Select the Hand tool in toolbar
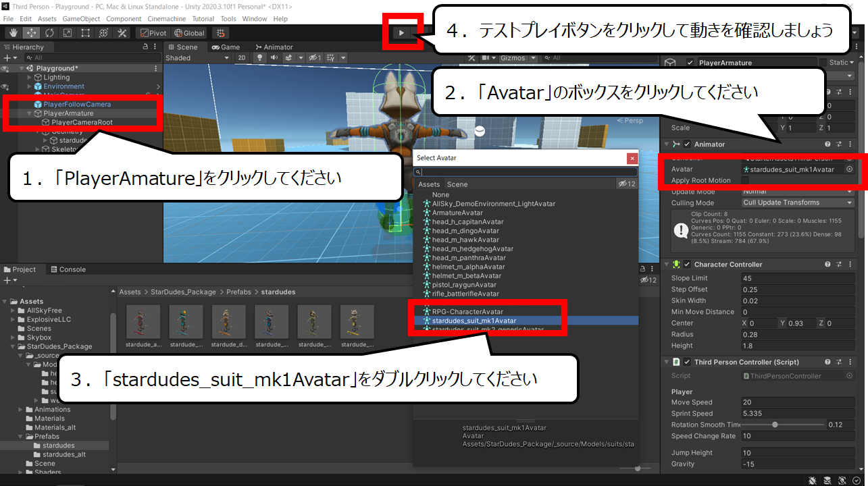 pyautogui.click(x=14, y=32)
